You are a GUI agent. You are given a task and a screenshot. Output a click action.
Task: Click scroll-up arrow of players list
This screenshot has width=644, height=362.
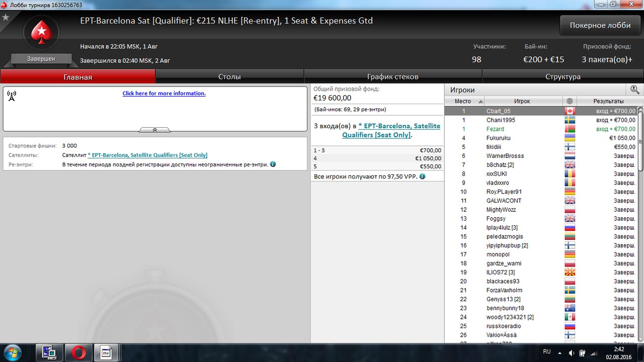click(x=640, y=109)
